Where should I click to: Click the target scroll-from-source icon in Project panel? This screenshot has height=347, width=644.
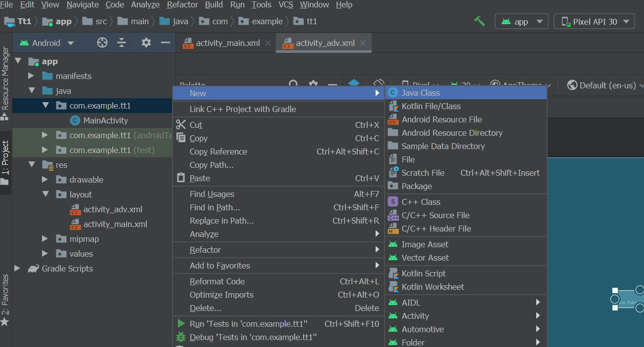point(102,42)
